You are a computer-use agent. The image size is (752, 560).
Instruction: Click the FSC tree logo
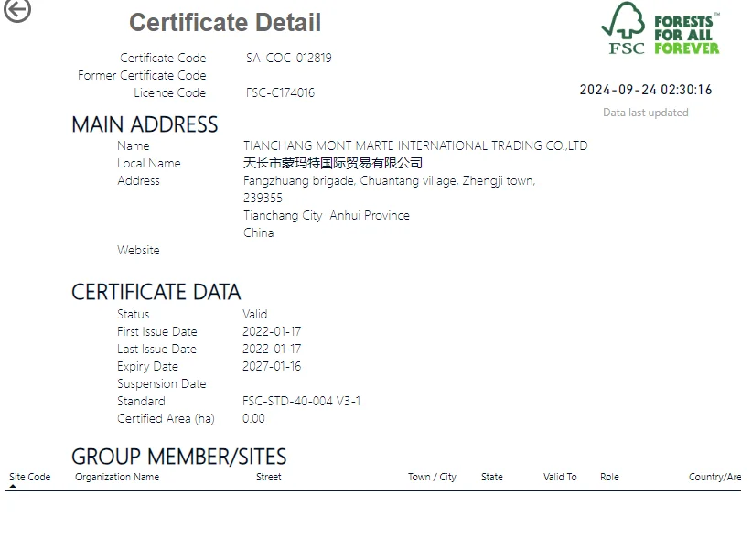pyautogui.click(x=625, y=29)
